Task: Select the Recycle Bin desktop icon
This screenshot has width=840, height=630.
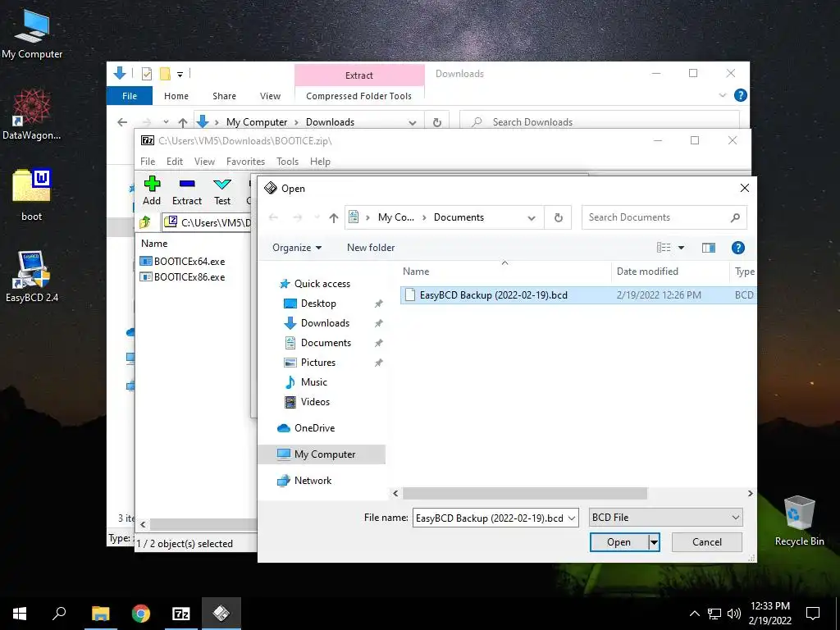Action: point(799,521)
